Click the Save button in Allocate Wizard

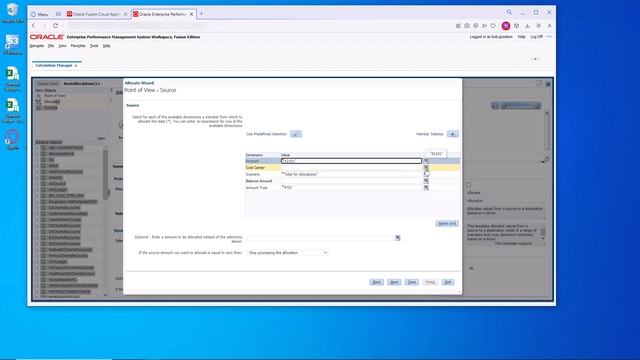pos(411,282)
